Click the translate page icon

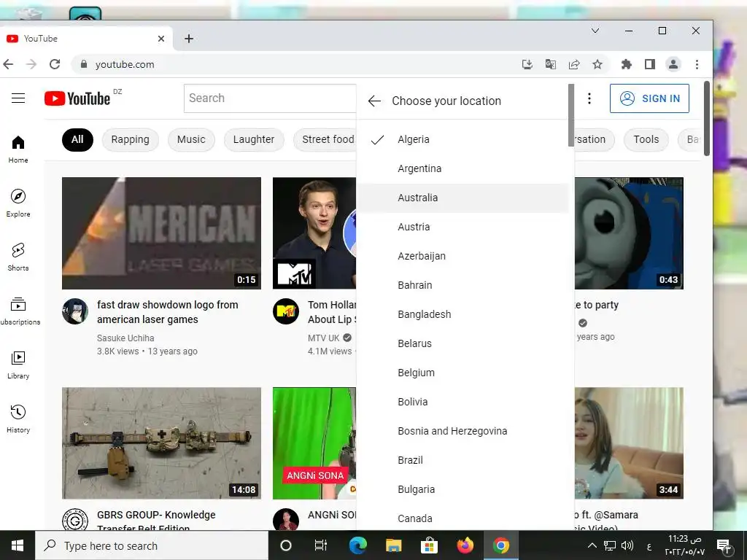click(x=550, y=64)
